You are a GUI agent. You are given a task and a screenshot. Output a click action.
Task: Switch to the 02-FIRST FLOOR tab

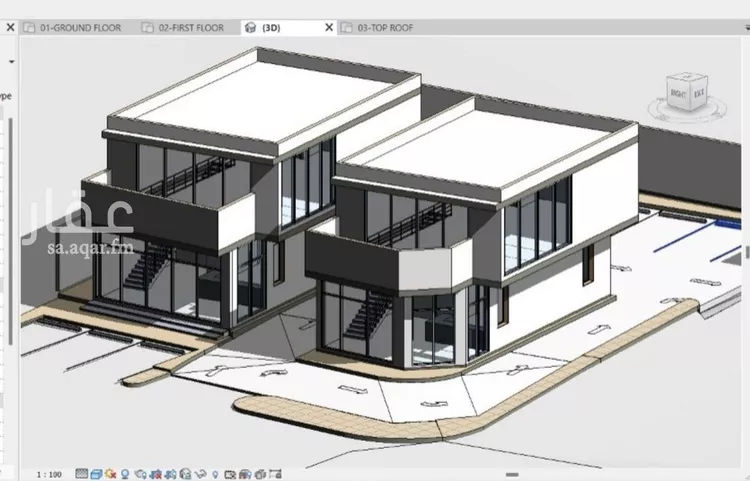coord(192,28)
